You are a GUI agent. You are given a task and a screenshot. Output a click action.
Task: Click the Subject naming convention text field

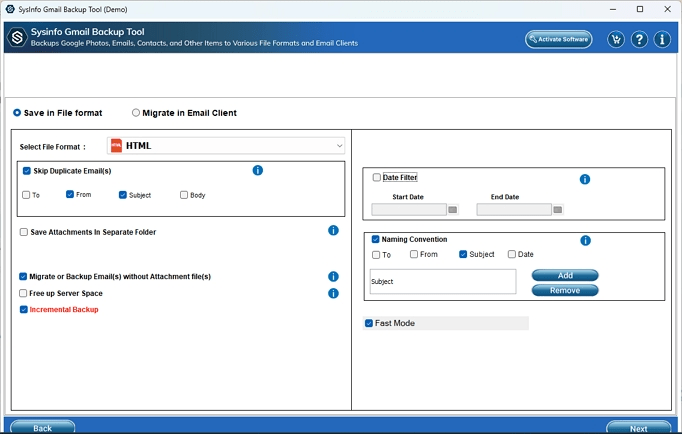point(443,282)
